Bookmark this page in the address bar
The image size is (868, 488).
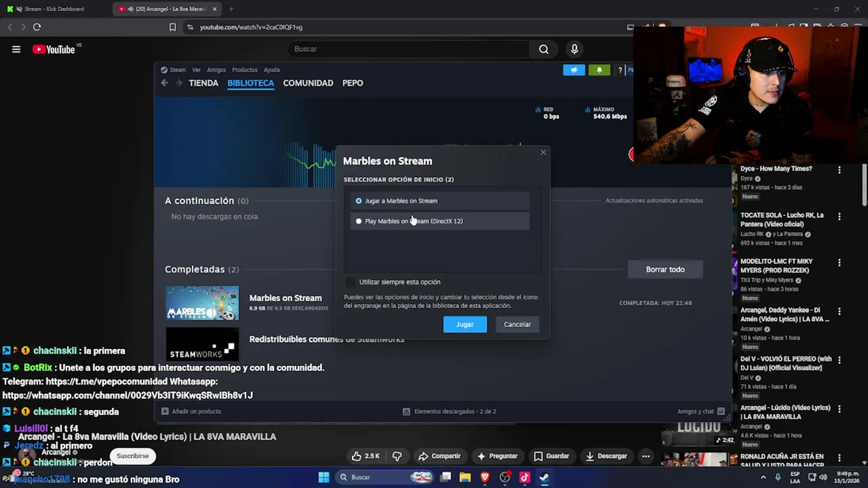pyautogui.click(x=172, y=27)
